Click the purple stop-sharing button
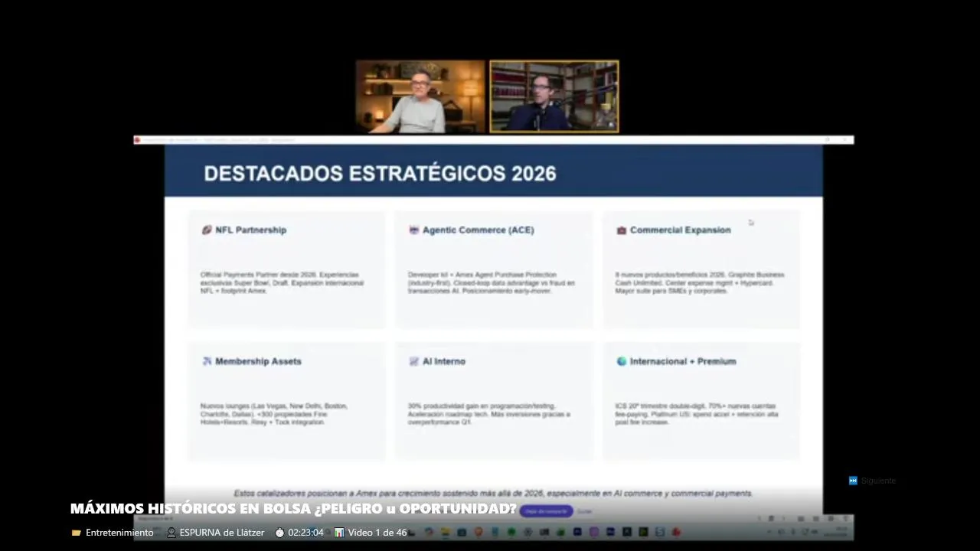Screen dimensions: 980x551 tap(546, 511)
